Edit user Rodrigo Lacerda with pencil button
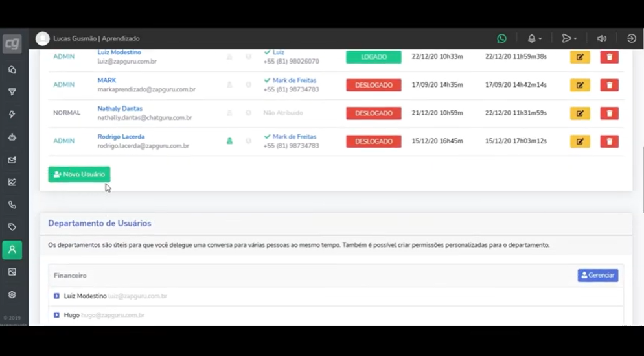Viewport: 644px width, 356px height. tap(580, 141)
